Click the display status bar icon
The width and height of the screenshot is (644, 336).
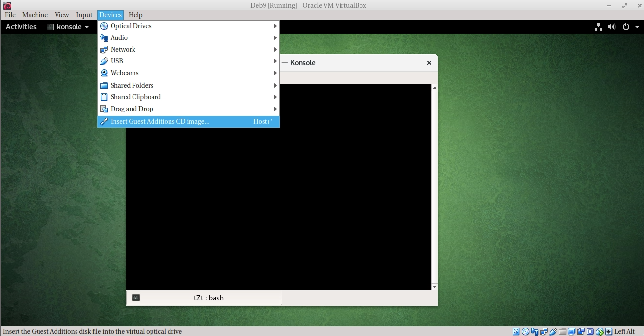coord(572,332)
